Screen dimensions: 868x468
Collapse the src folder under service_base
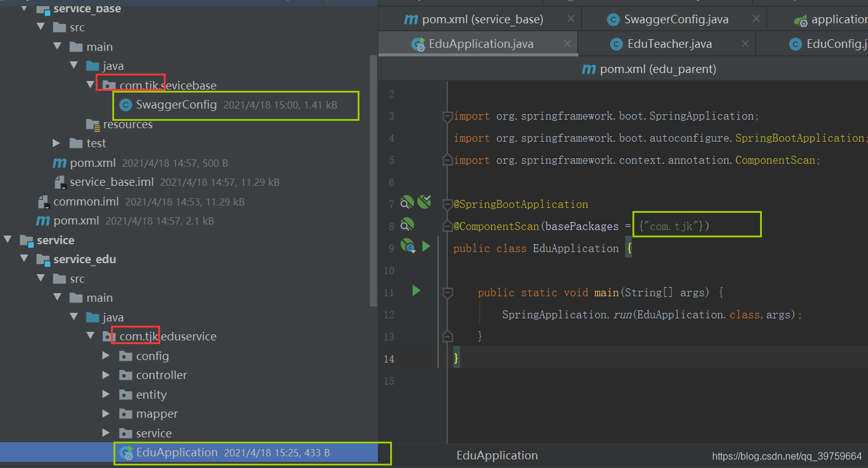pyautogui.click(x=41, y=27)
